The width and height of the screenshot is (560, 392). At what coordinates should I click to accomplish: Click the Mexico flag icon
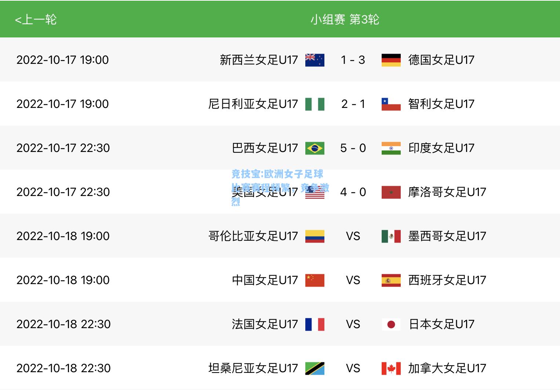(x=391, y=236)
